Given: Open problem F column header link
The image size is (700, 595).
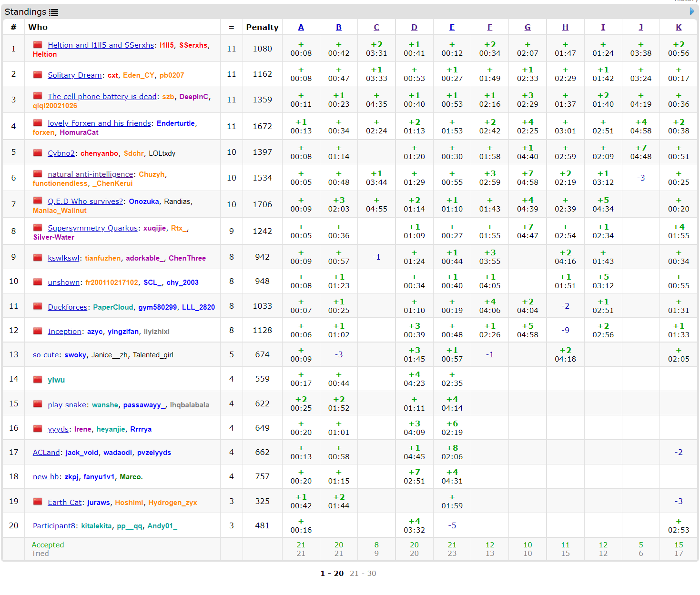Looking at the screenshot, I should (x=489, y=28).
